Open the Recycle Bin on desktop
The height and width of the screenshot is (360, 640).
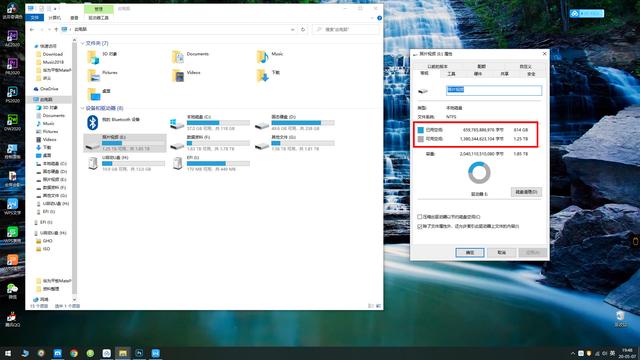(x=620, y=318)
